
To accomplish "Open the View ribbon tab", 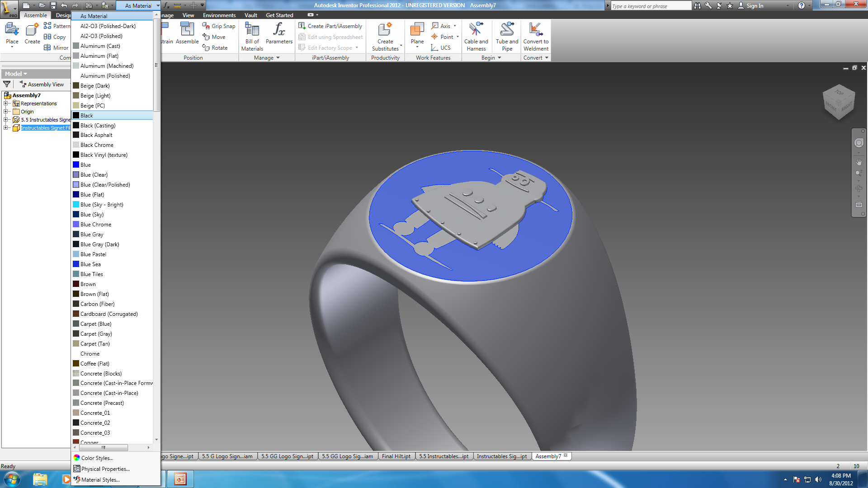I will [188, 15].
